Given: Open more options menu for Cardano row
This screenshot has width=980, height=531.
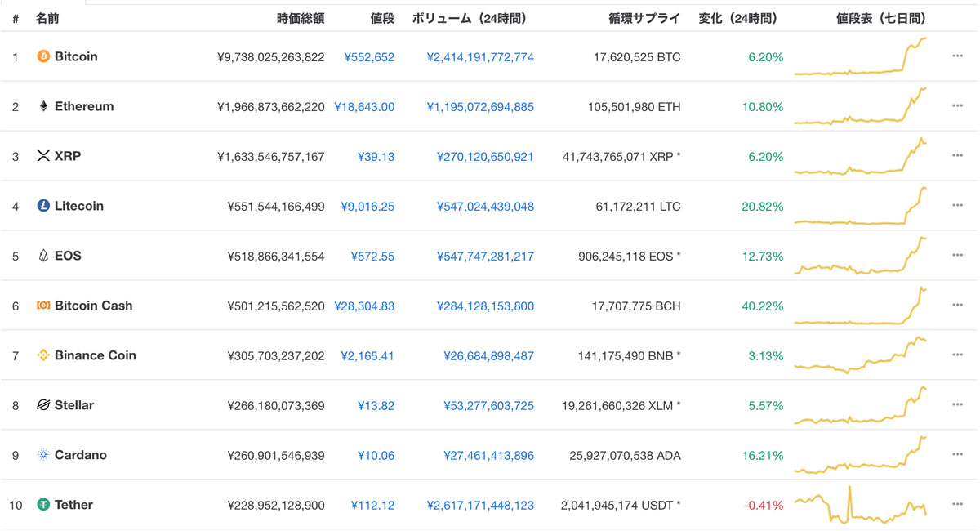Looking at the screenshot, I should coord(957,455).
